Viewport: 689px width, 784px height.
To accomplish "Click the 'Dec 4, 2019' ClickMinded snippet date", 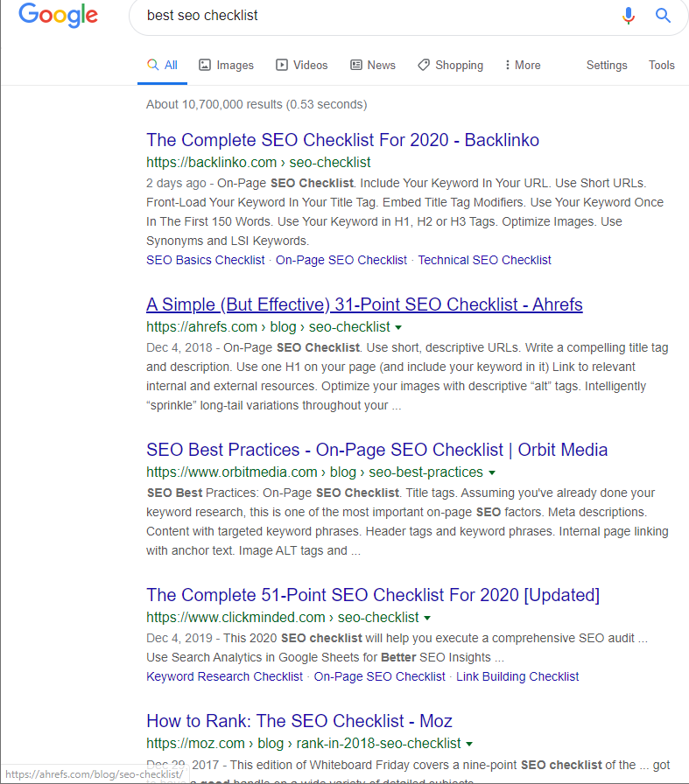I will [179, 639].
